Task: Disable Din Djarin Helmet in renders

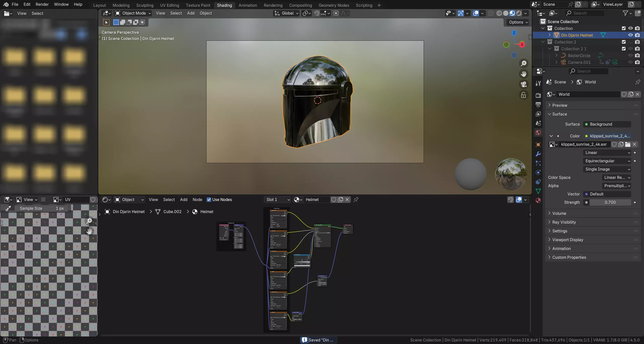Action: (x=637, y=35)
